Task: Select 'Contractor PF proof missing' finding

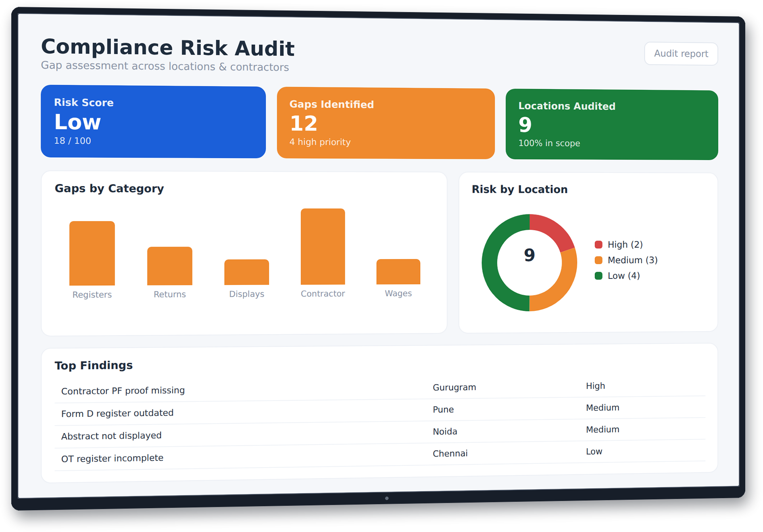Action: (123, 391)
